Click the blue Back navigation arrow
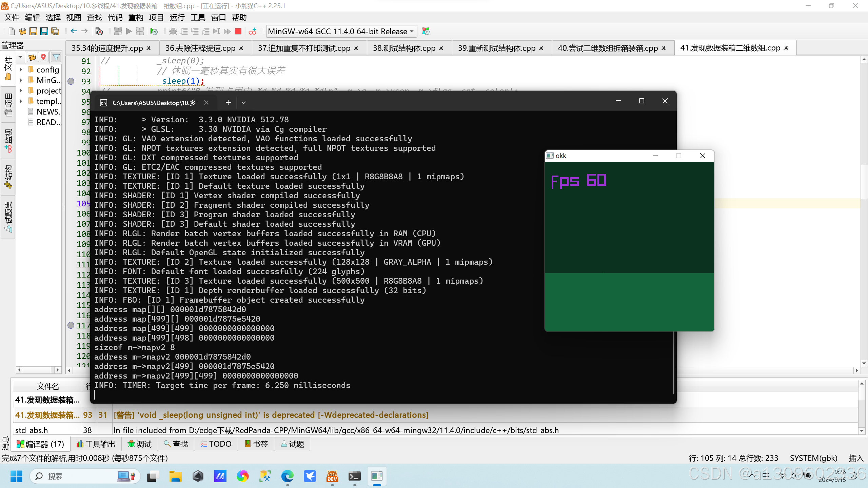 pos(74,31)
